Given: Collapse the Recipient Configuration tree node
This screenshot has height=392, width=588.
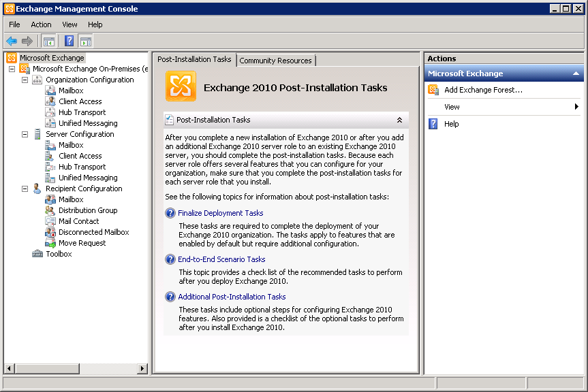Looking at the screenshot, I should pyautogui.click(x=25, y=189).
